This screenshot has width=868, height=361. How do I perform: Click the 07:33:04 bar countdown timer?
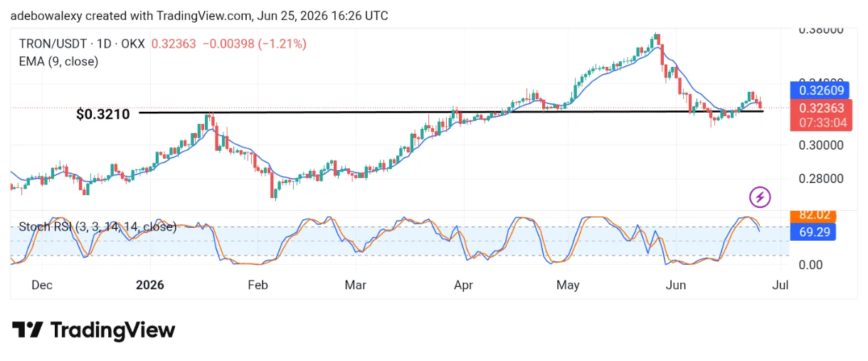pos(821,122)
